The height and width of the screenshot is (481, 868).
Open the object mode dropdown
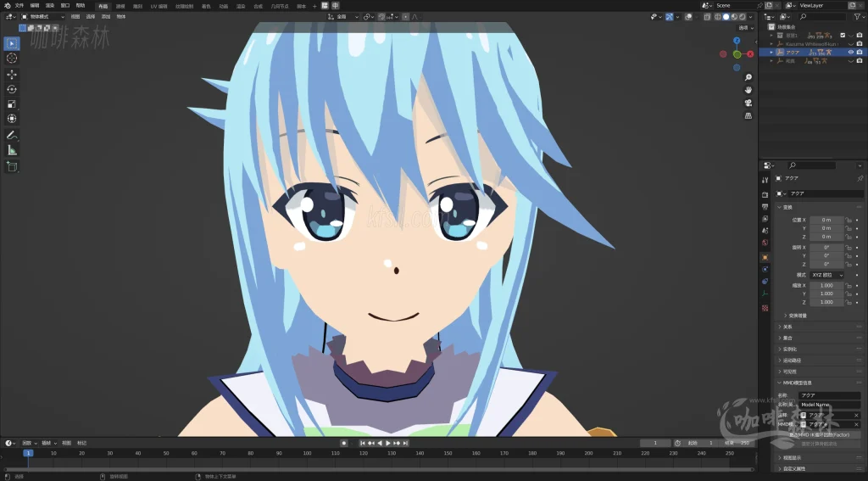tap(42, 17)
